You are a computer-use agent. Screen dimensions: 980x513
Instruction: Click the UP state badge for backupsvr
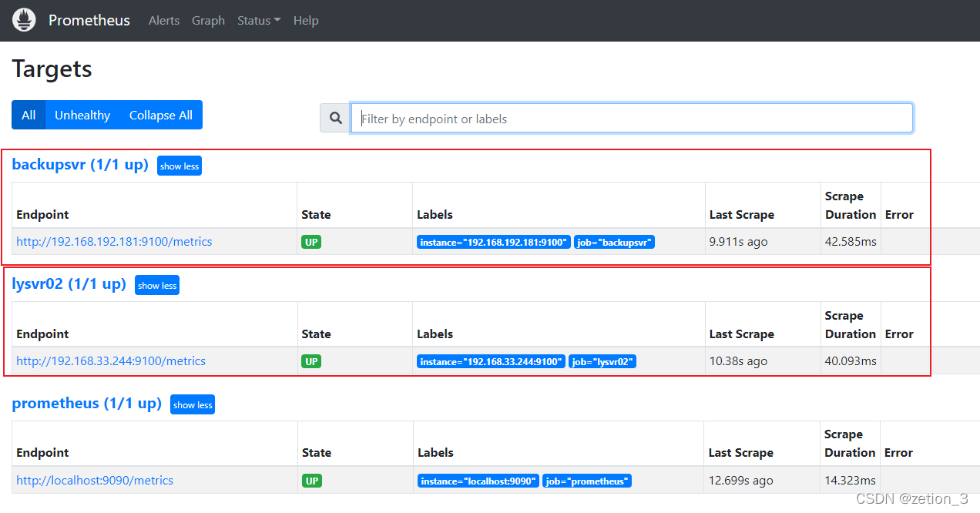pos(311,242)
